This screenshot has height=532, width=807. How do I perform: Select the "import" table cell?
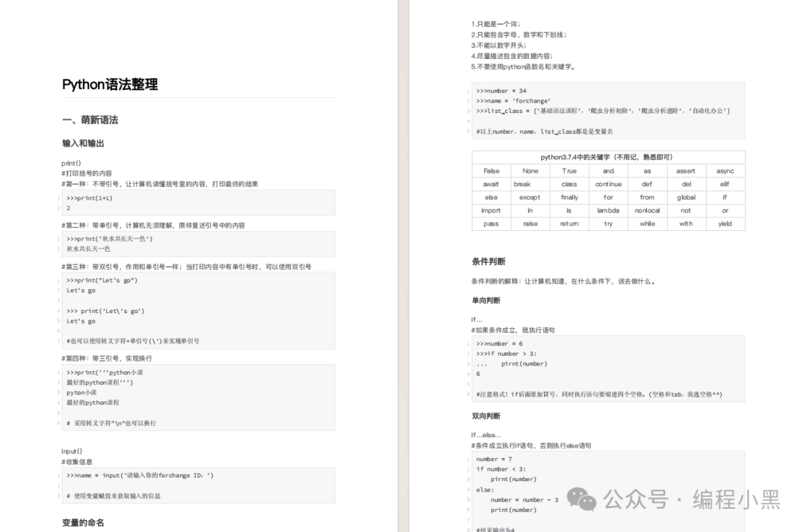click(x=491, y=211)
